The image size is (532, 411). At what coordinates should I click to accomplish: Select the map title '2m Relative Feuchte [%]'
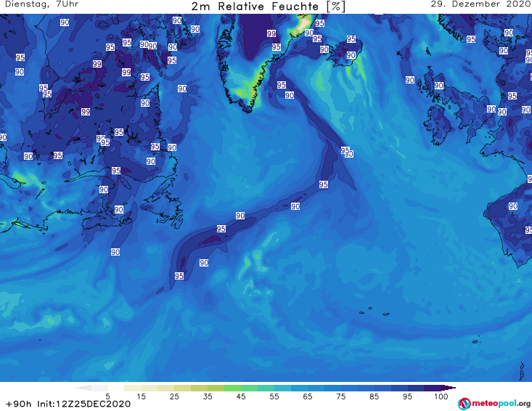tap(268, 7)
